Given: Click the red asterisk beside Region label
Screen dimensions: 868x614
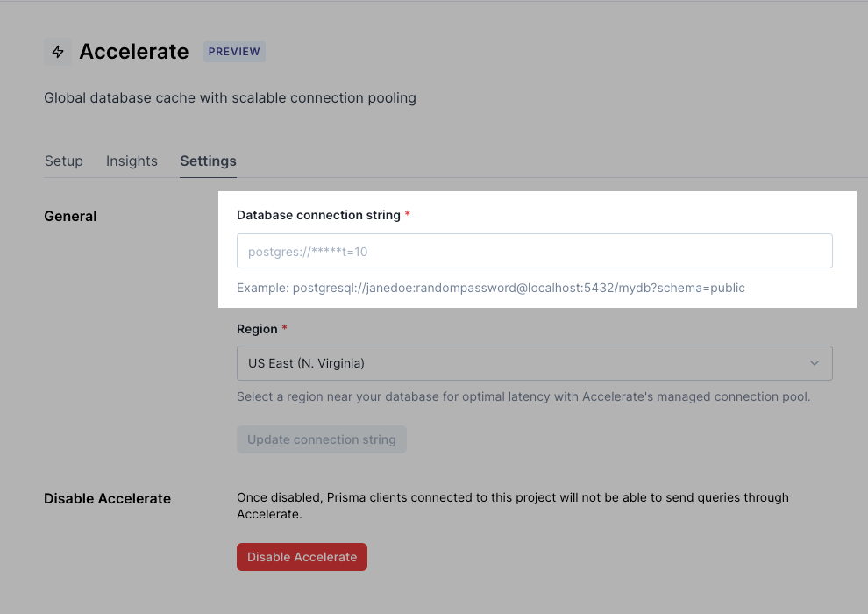Looking at the screenshot, I should pos(282,328).
